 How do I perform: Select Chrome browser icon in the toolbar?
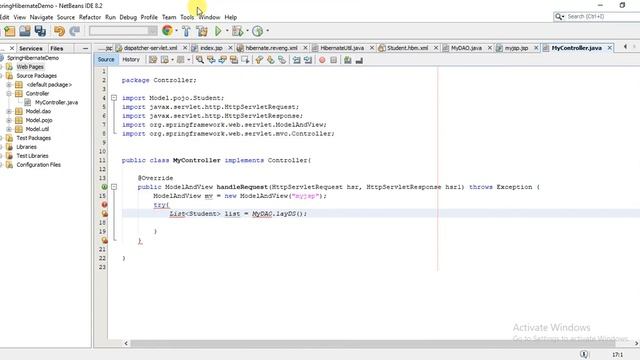point(167,31)
